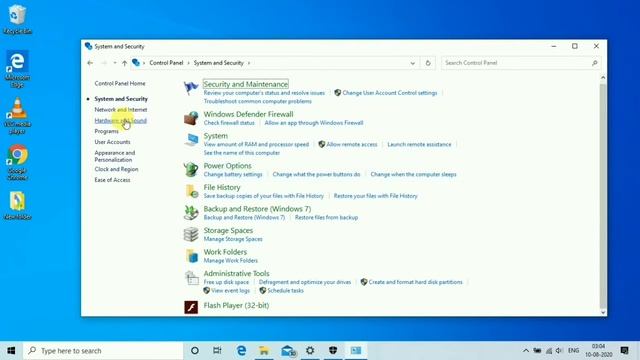The width and height of the screenshot is (640, 360).
Task: Click the Work Folders icon
Action: pyautogui.click(x=191, y=256)
